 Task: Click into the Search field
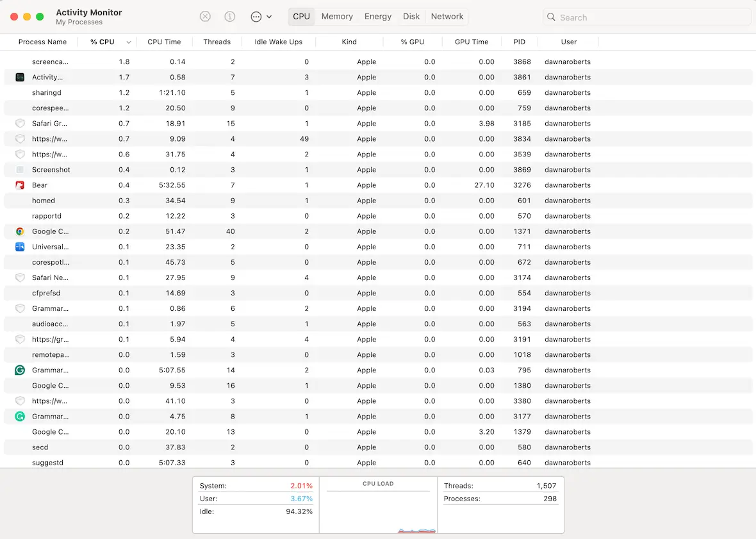pos(646,17)
